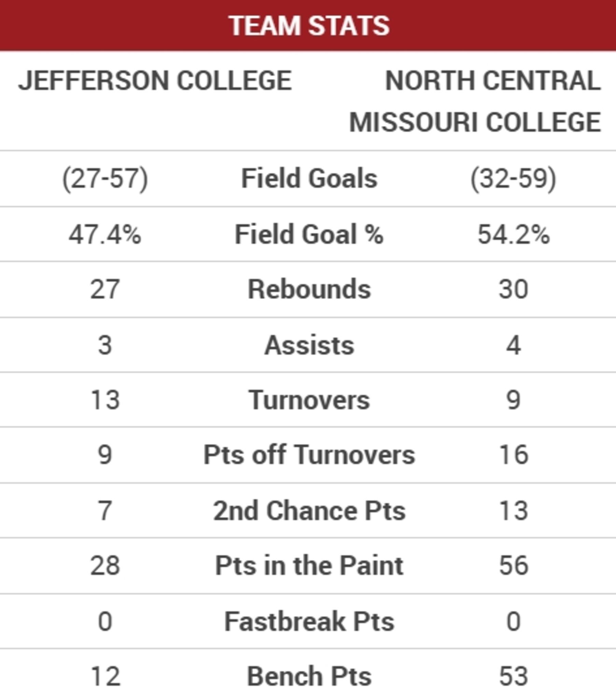Select the Jefferson College team name

[x=155, y=81]
